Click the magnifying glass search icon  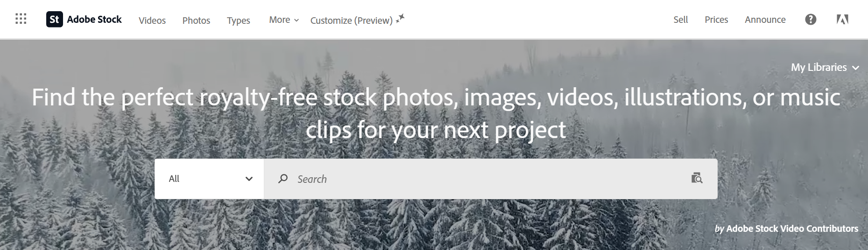pyautogui.click(x=283, y=179)
